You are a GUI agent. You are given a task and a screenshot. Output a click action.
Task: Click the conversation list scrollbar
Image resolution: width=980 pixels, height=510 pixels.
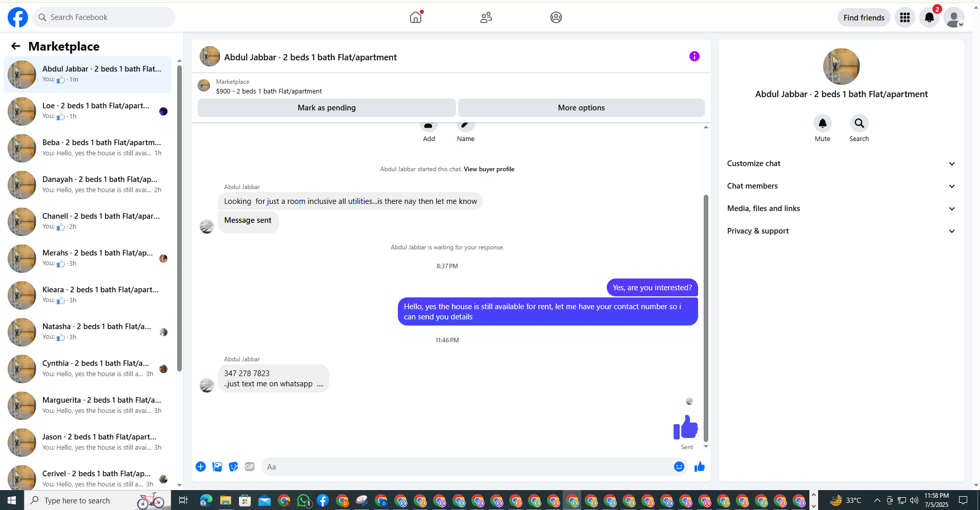[179, 218]
